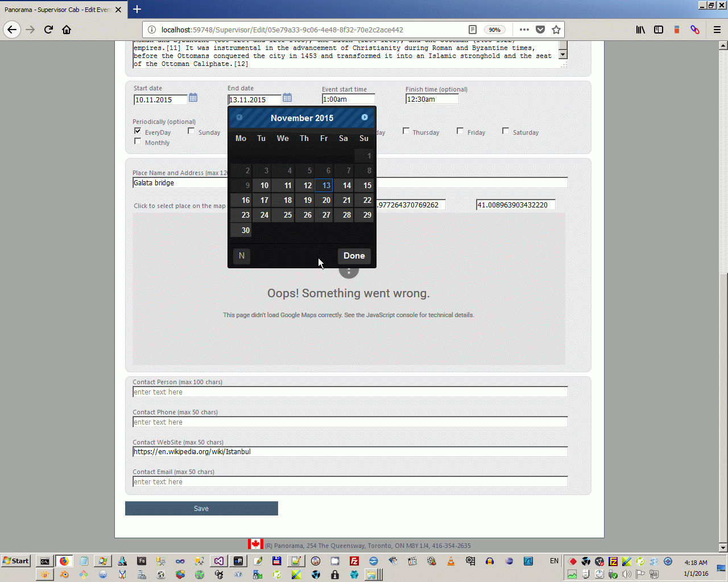This screenshot has width=728, height=582.
Task: Pick November 25 in the calendar
Action: pos(283,215)
